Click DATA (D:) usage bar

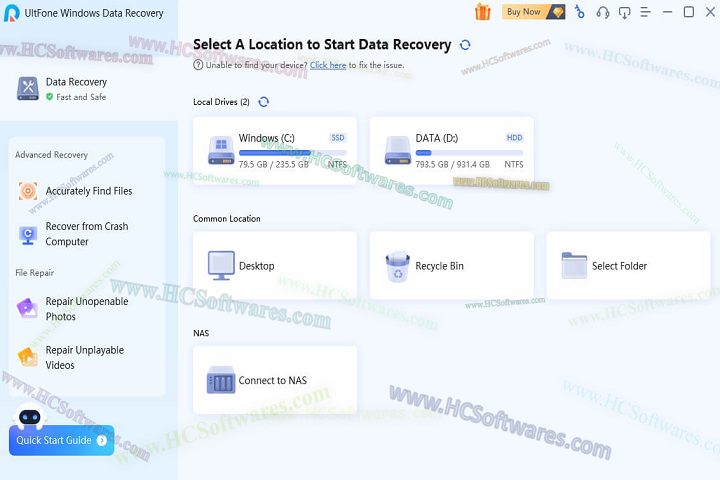coord(469,152)
